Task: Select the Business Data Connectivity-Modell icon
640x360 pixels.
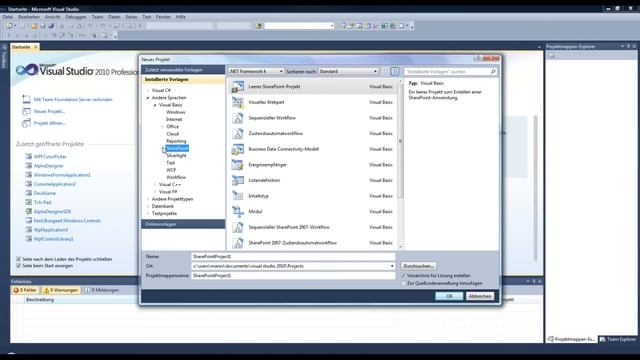Action: click(238, 149)
